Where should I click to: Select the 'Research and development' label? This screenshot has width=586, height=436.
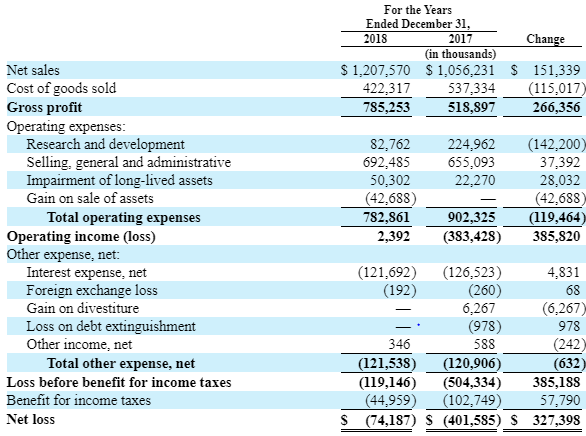click(x=105, y=144)
